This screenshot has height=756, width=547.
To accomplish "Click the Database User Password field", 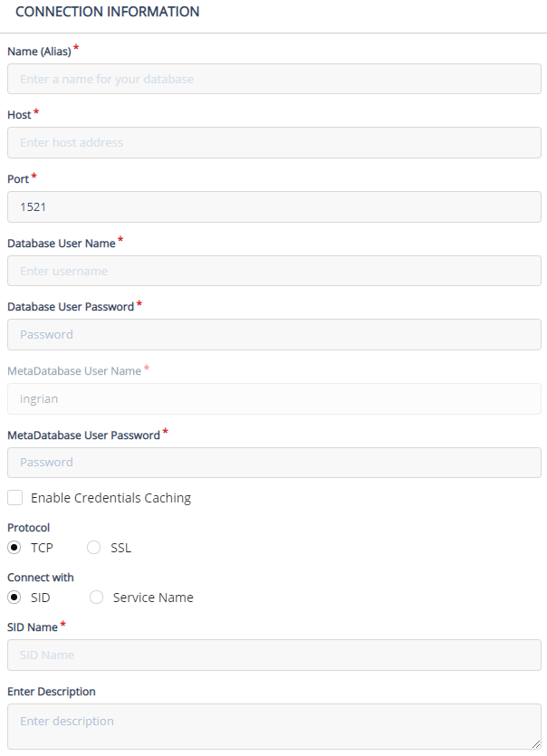I will (273, 335).
